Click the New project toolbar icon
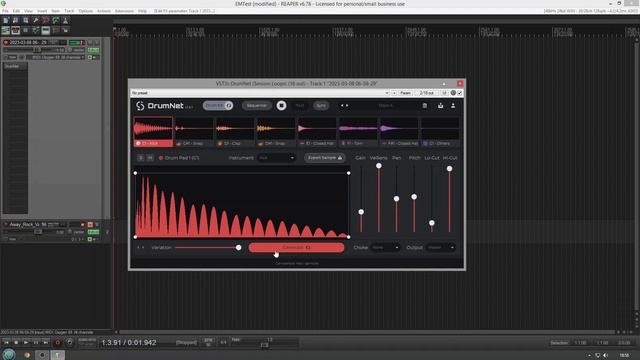 click(x=6, y=20)
